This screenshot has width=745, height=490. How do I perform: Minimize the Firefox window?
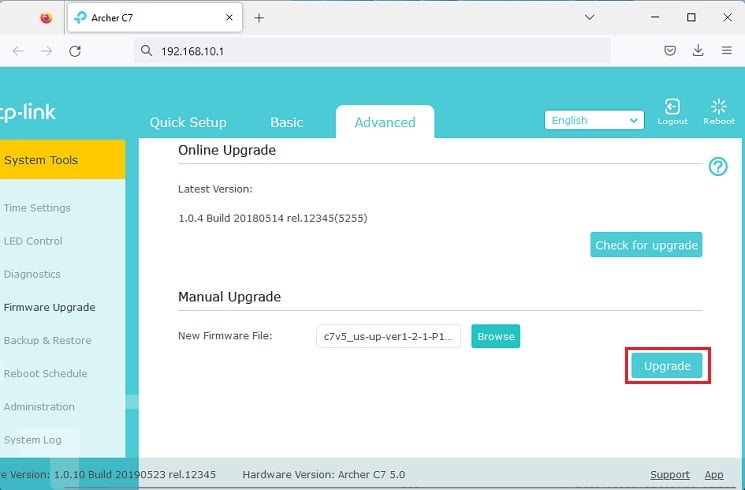(x=655, y=18)
